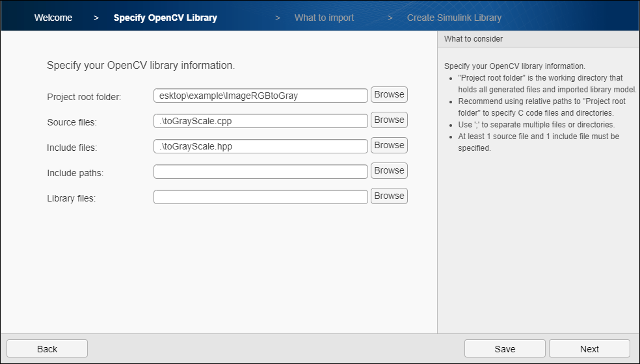The width and height of the screenshot is (640, 364).
Task: Focus the Include files text field
Action: point(261,146)
